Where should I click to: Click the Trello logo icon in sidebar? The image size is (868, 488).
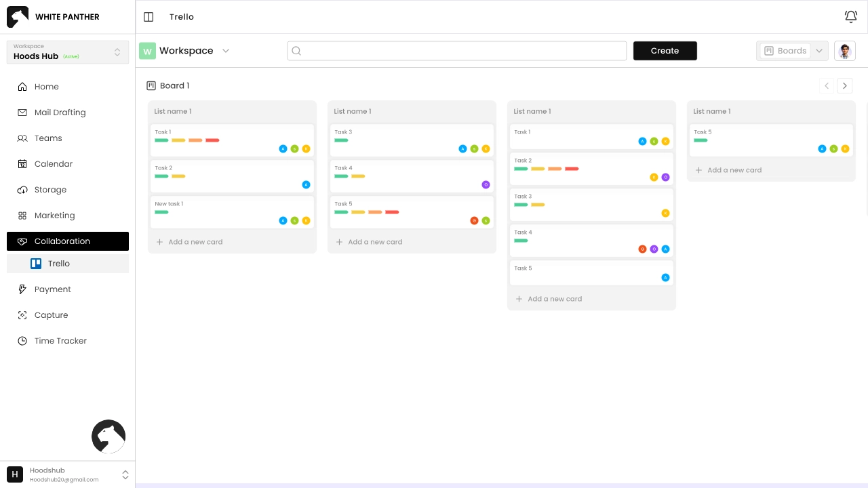[x=36, y=264]
